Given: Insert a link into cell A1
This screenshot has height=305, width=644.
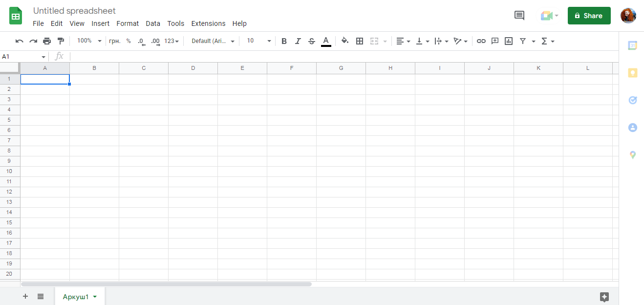Looking at the screenshot, I should point(481,41).
